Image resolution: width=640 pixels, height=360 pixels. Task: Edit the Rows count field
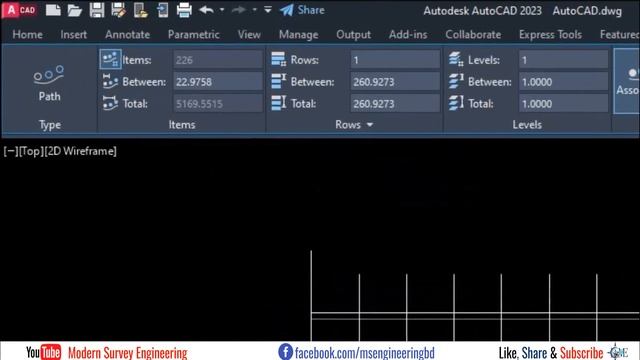point(395,60)
